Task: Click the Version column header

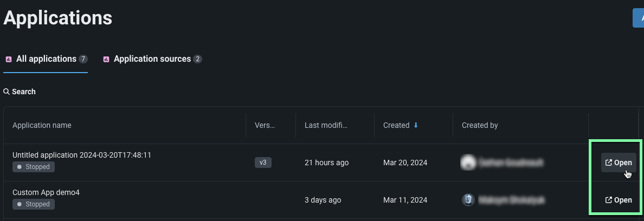Action: [x=265, y=125]
